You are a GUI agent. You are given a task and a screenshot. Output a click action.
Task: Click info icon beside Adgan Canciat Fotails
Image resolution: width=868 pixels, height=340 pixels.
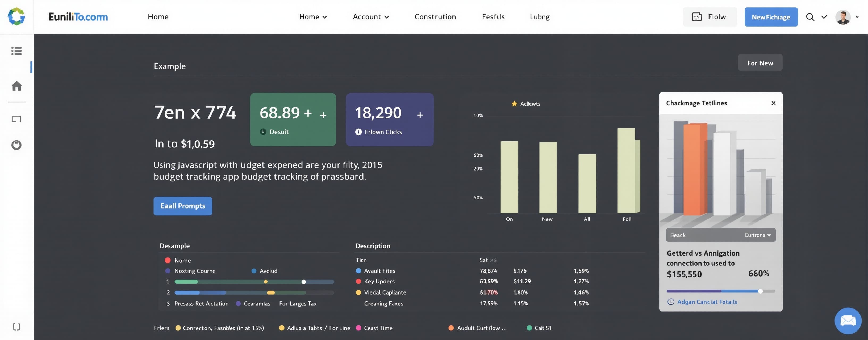click(670, 302)
